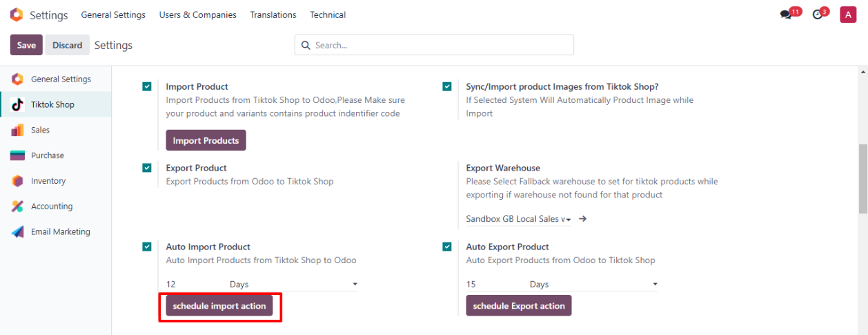Open the Auto Export Days interval dropdown
Viewport: 868px width, 335px height.
593,285
